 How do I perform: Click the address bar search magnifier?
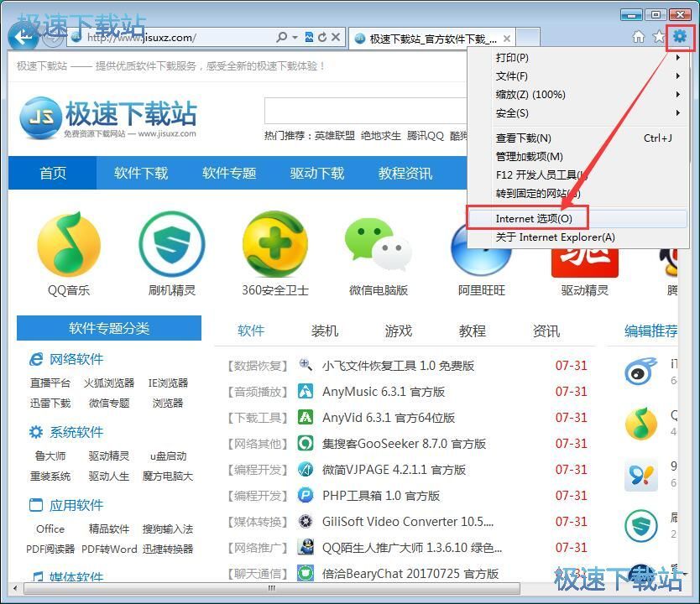(281, 37)
